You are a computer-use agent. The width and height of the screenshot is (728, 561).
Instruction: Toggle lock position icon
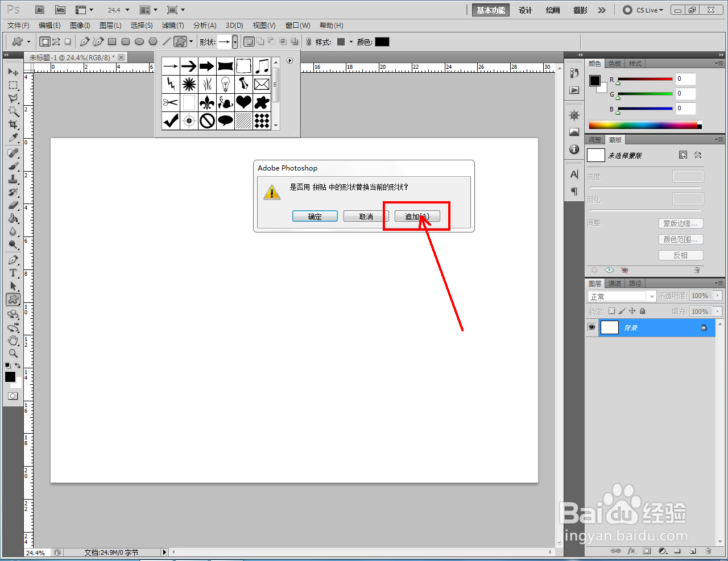[632, 311]
